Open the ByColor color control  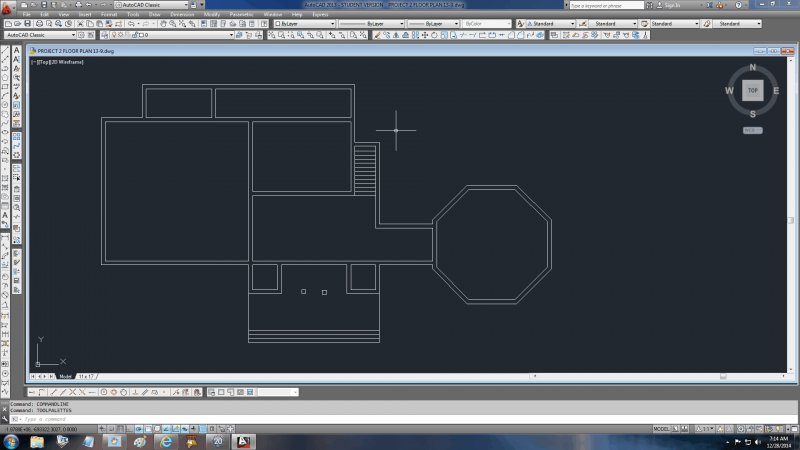tap(487, 23)
